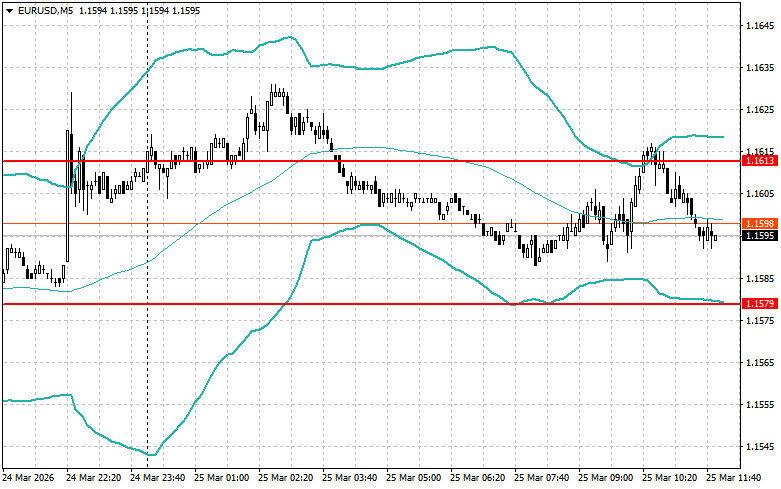Select the 25 Mar 07:40 time label
This screenshot has width=781, height=489.
(x=541, y=478)
